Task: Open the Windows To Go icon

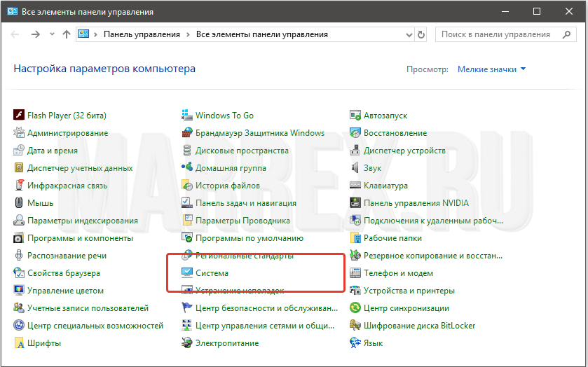Action: [x=186, y=115]
